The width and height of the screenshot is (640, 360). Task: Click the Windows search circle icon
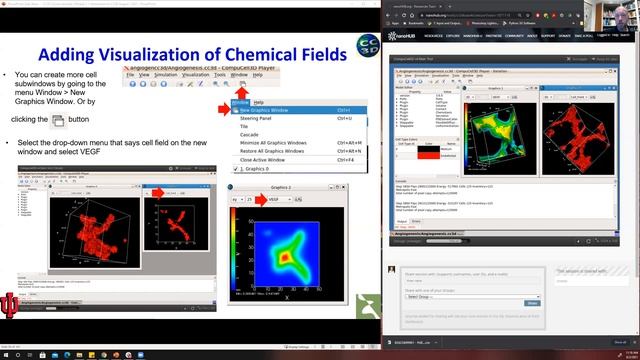point(18,355)
